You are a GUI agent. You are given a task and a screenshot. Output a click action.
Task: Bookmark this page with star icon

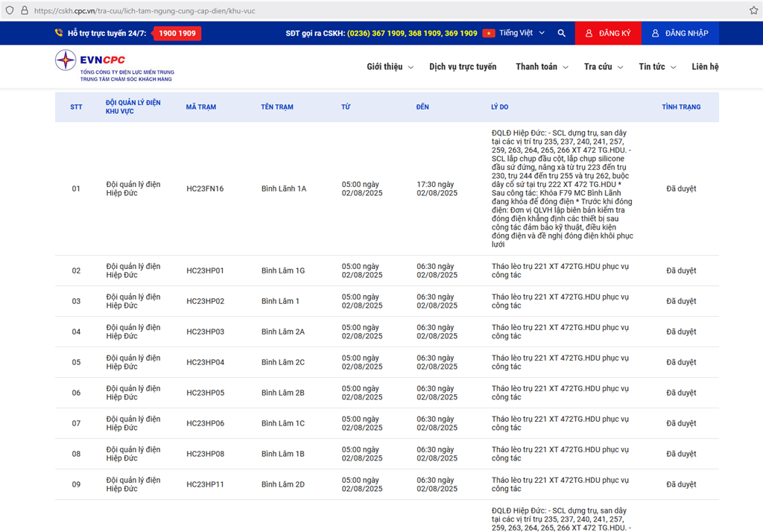point(753,10)
